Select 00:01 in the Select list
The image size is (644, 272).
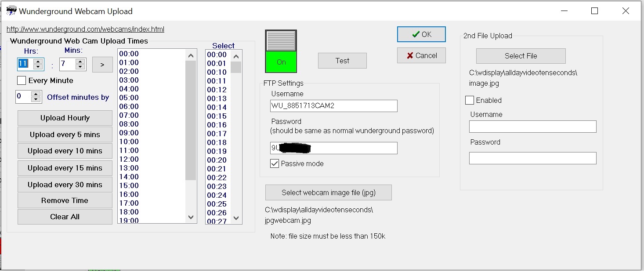click(x=217, y=63)
